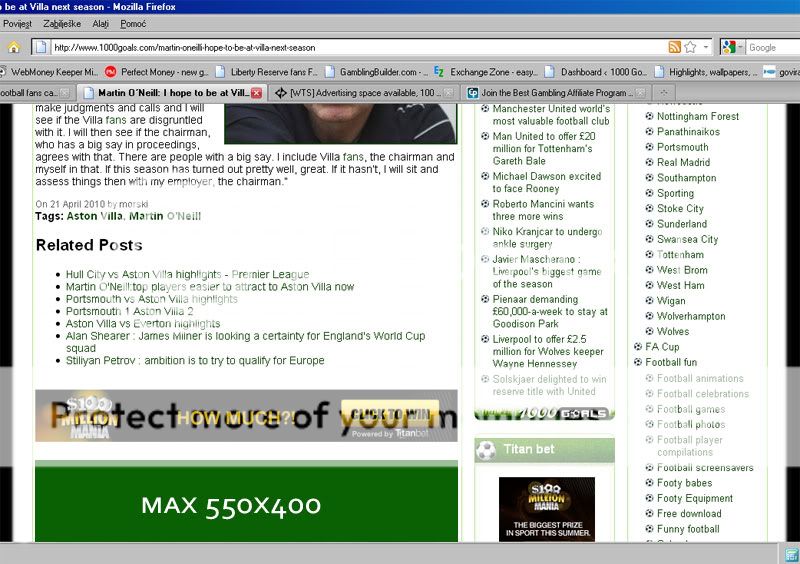Open the Google search engine selector

click(733, 47)
